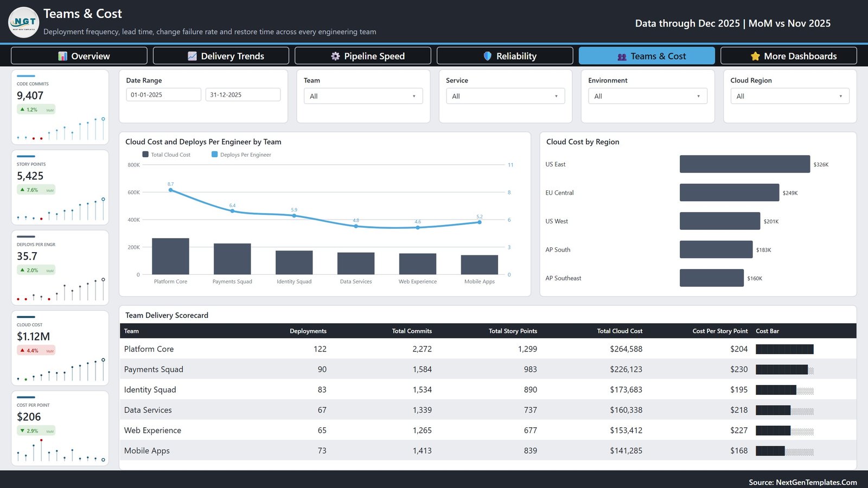Click the Cost Per Point down-arrow indicator
Image resolution: width=868 pixels, height=488 pixels.
pos(22,431)
